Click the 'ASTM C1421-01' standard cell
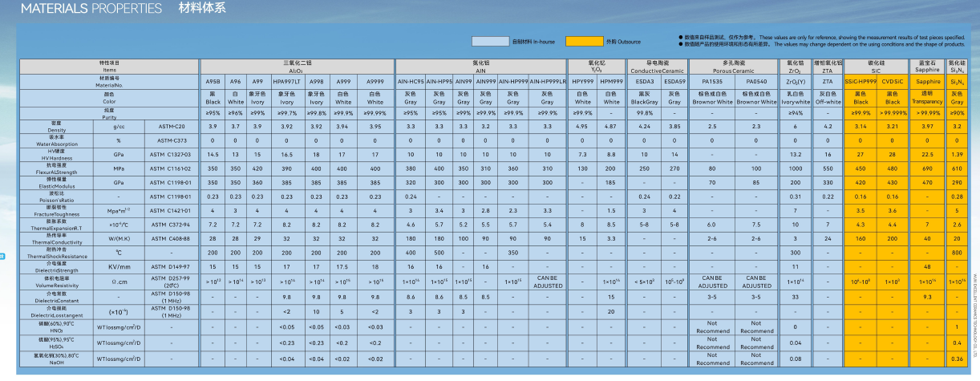 pos(172,211)
